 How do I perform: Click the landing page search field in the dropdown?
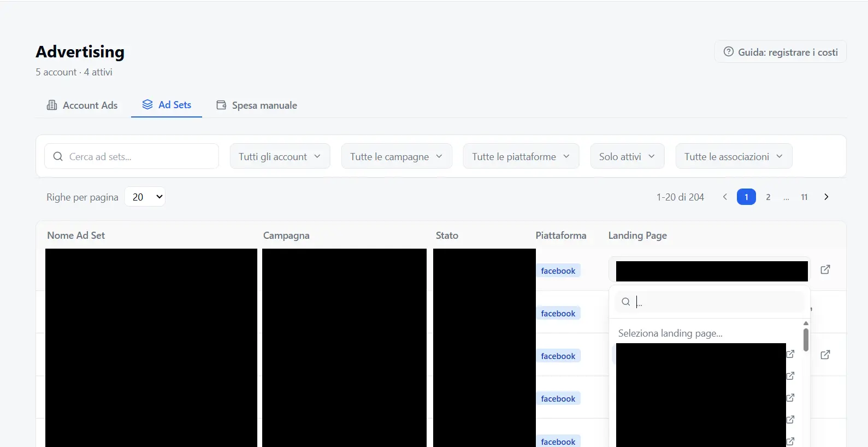click(710, 302)
